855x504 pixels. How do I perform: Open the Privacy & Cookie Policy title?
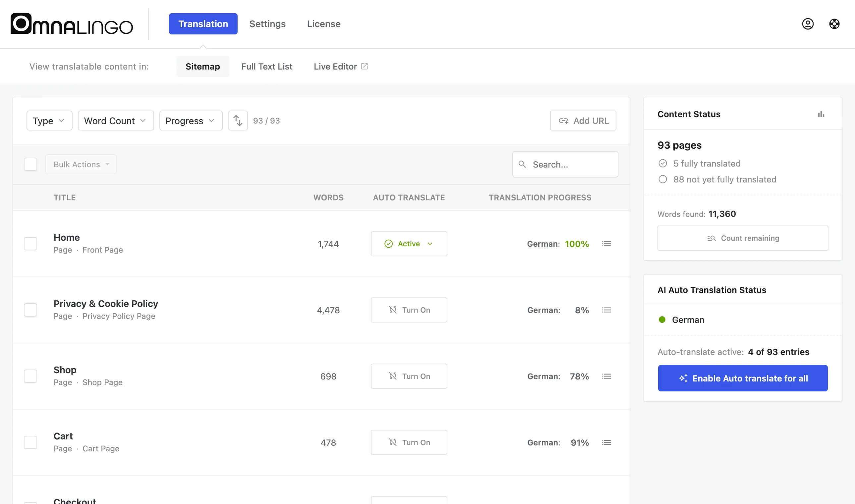(x=106, y=304)
